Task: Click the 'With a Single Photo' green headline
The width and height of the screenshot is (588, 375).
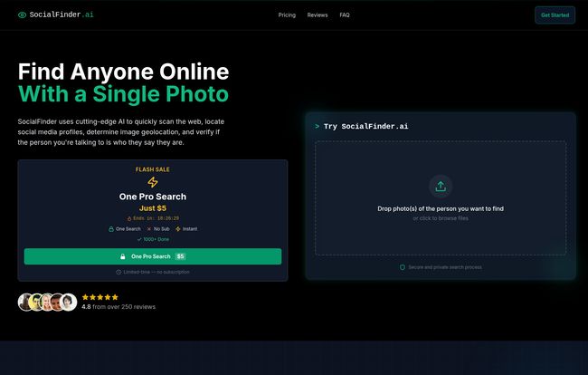Action: click(x=123, y=94)
